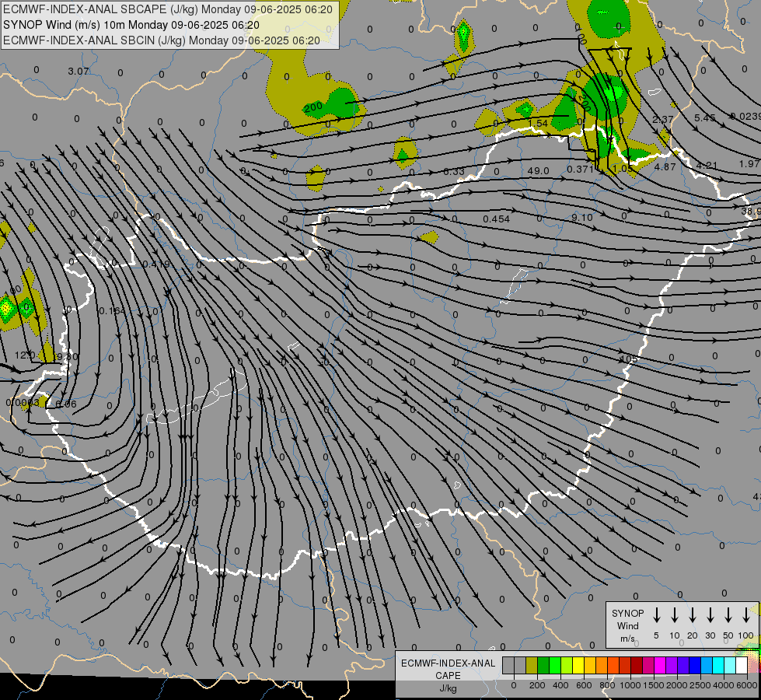Click the 100 m/s wind arrow in legend
This screenshot has height=700, width=761.
point(746,615)
